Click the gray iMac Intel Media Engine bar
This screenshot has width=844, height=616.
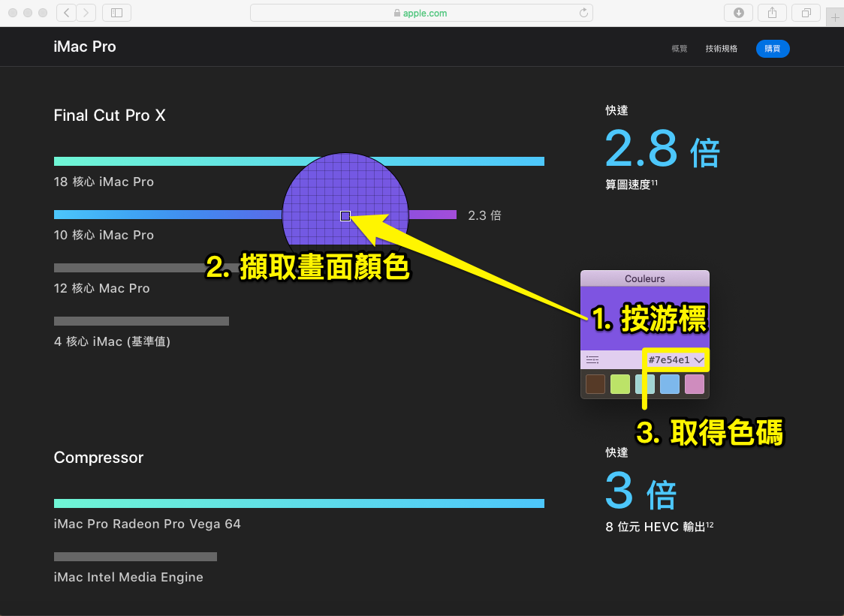pos(136,557)
